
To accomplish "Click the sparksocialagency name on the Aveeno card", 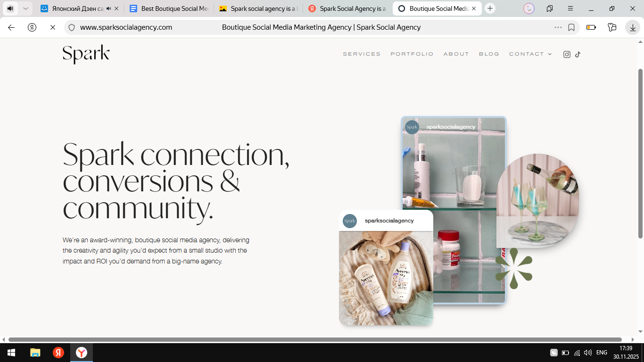I will [x=389, y=221].
